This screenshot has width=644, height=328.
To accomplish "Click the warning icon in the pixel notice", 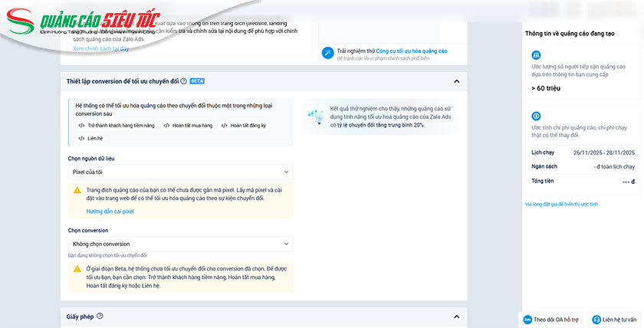I will (x=77, y=189).
